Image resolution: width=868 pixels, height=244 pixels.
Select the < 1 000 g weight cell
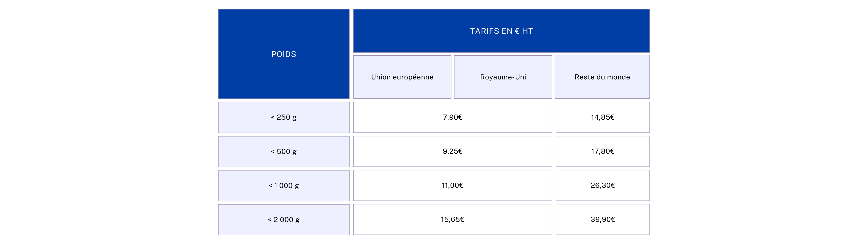[283, 185]
